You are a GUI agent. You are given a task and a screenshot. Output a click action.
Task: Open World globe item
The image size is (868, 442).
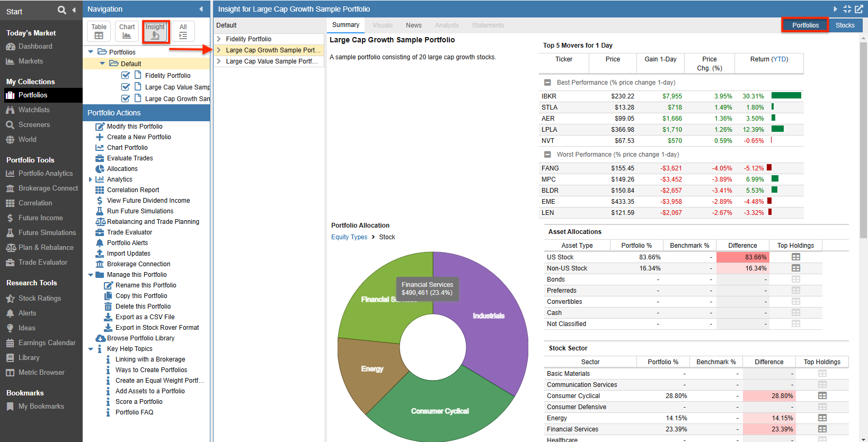pyautogui.click(x=27, y=140)
